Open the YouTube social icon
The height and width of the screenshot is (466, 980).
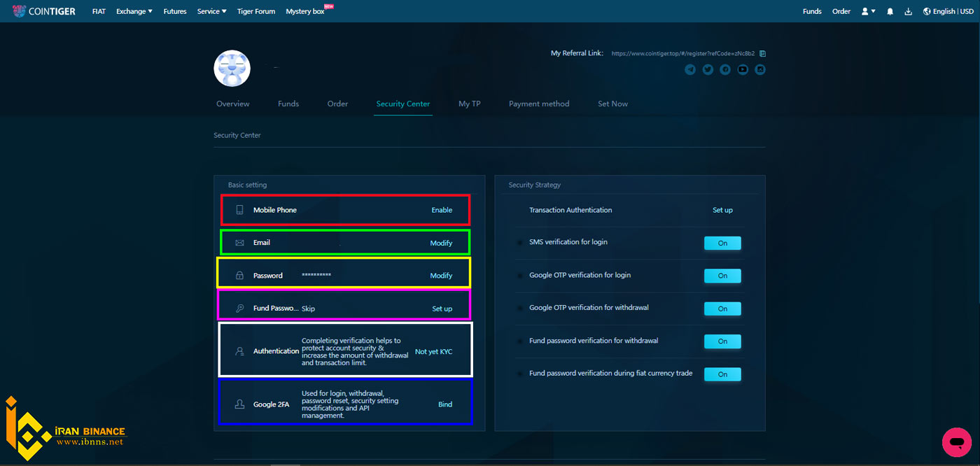coord(743,69)
